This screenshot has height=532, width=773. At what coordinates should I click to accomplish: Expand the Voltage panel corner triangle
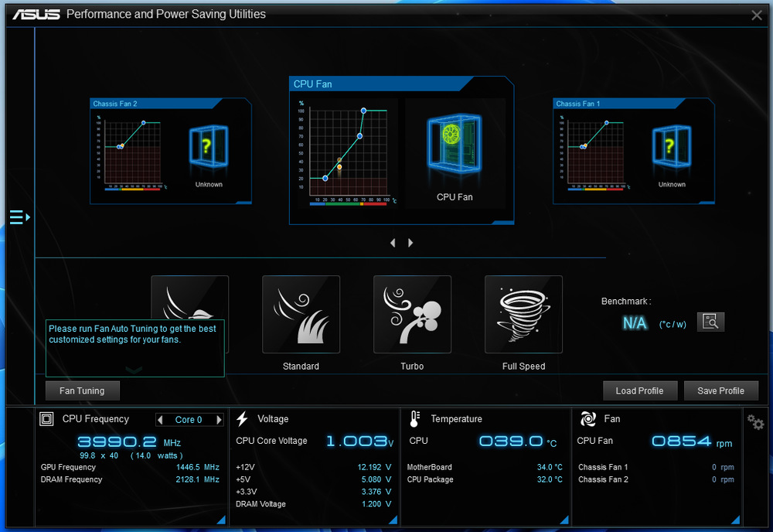coord(393,520)
